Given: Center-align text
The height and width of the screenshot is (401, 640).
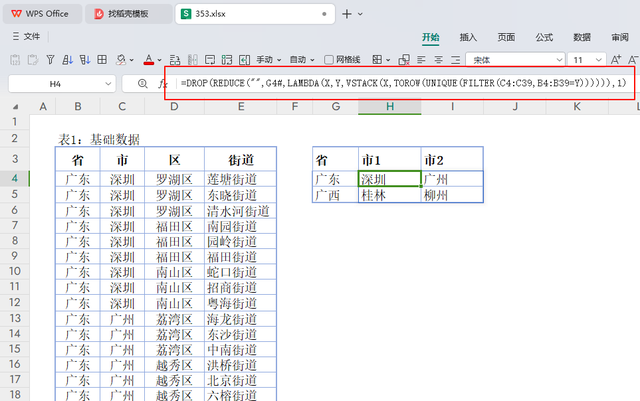Looking at the screenshot, I should (x=438, y=60).
